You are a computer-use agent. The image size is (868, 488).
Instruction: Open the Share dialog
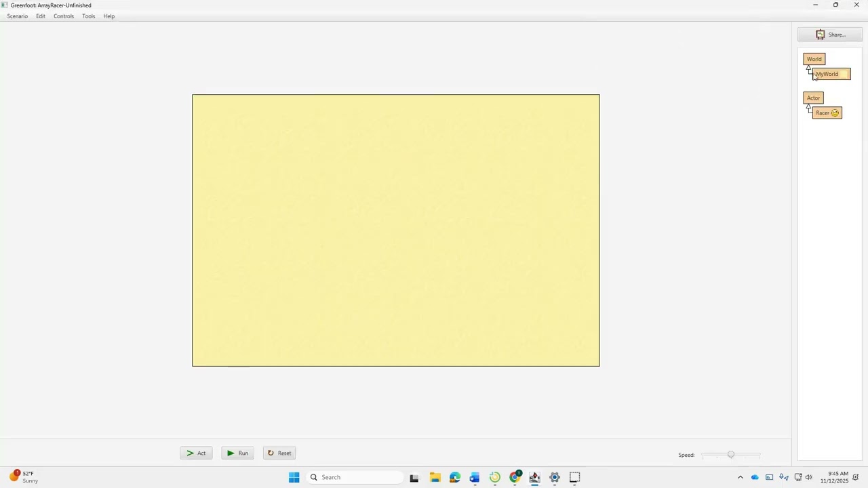tap(830, 35)
